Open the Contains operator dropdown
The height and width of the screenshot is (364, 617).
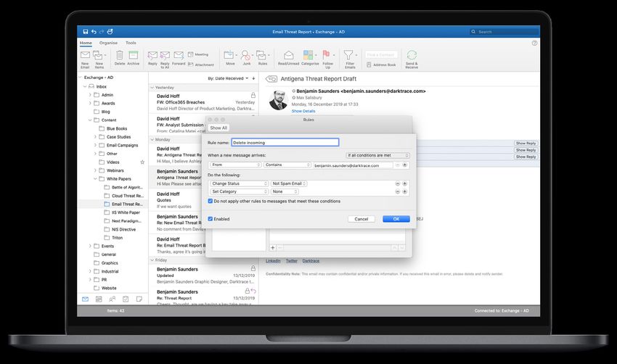[x=287, y=165]
